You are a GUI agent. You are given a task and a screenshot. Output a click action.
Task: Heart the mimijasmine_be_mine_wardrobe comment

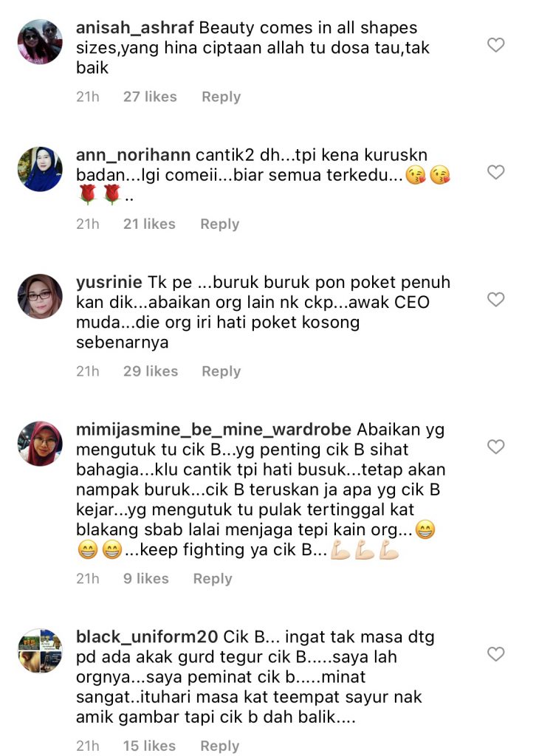click(x=495, y=447)
